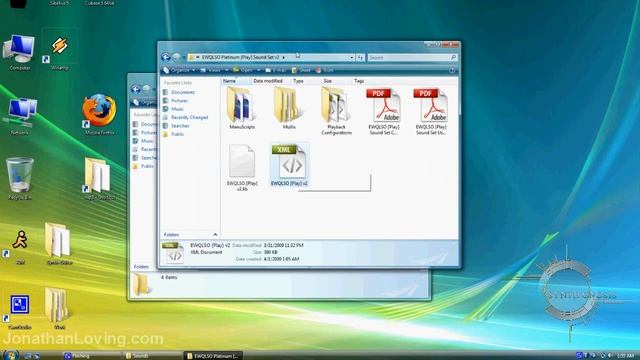The image size is (640, 360).
Task: Click the Forward arrow in the front Explorer window
Action: pyautogui.click(x=177, y=57)
